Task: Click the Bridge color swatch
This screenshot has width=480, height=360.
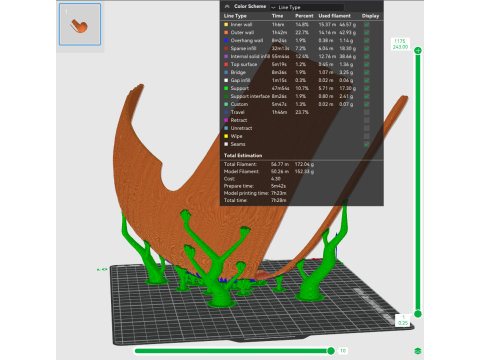Action: pyautogui.click(x=226, y=72)
